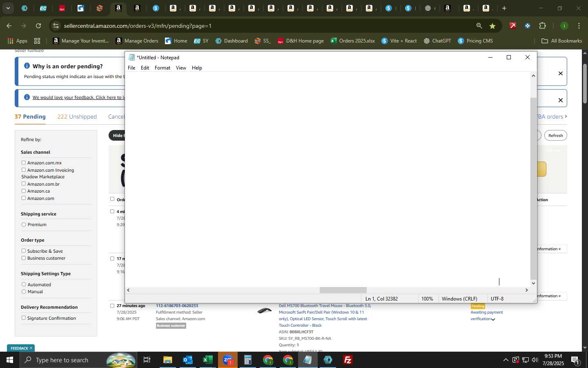588x368 pixels.
Task: Click Notepad vertical scroll down arrow
Action: (x=533, y=283)
